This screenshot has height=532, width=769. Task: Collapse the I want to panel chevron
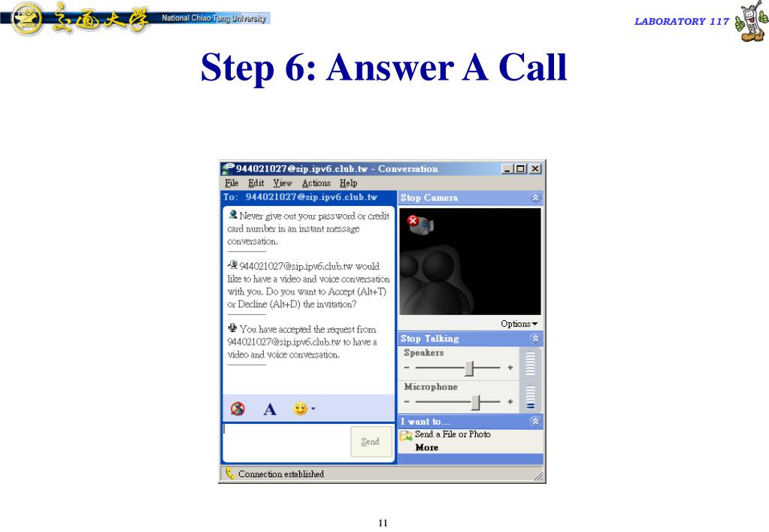(535, 422)
